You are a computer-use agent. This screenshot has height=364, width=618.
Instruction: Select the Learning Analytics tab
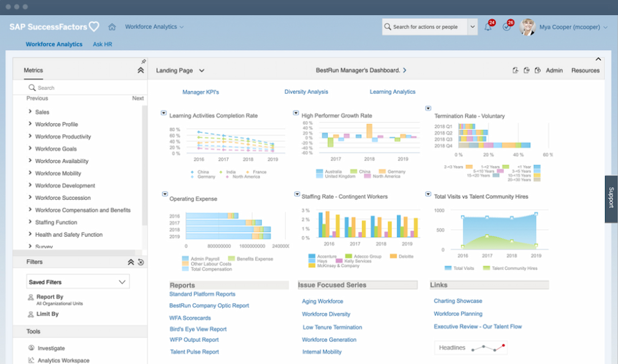(393, 91)
